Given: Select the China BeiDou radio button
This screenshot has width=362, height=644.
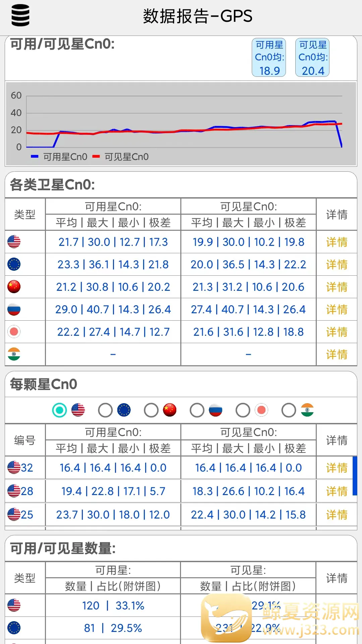Looking at the screenshot, I should (x=151, y=410).
